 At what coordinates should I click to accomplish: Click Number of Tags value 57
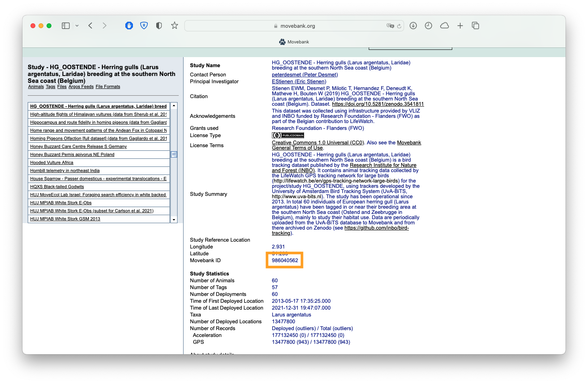click(275, 287)
